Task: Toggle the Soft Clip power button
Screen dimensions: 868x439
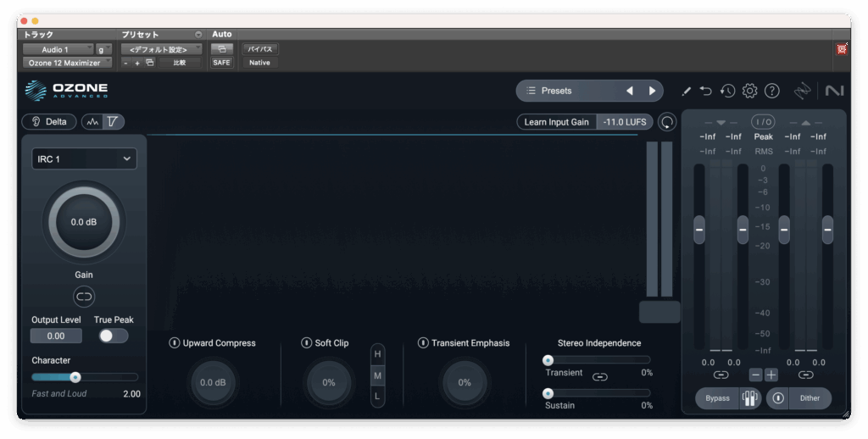Action: [x=307, y=343]
